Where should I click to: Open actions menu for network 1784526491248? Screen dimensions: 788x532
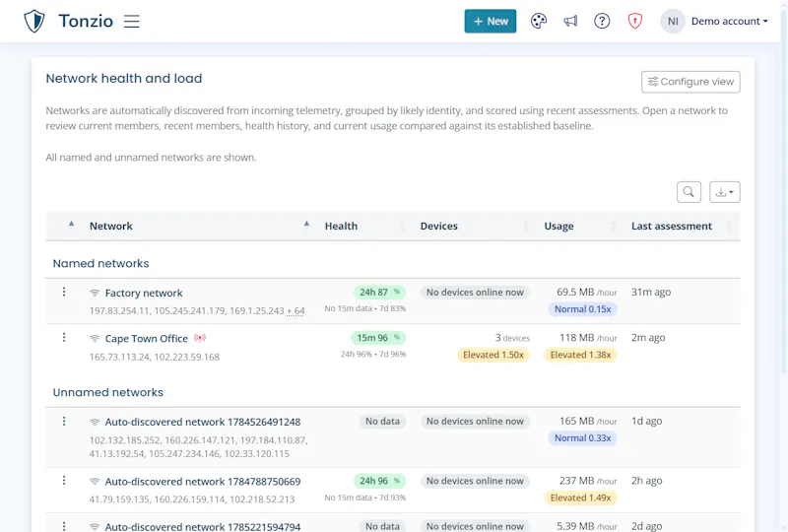(x=64, y=421)
